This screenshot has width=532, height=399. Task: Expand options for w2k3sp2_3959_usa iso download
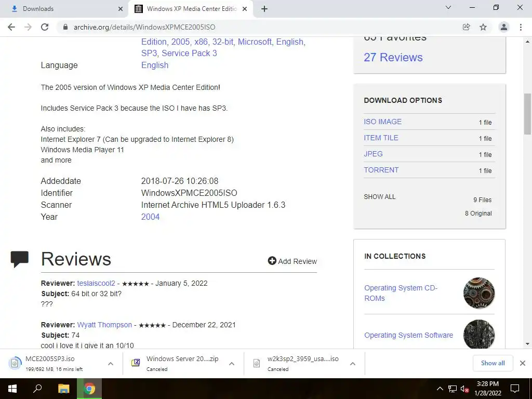point(353,364)
